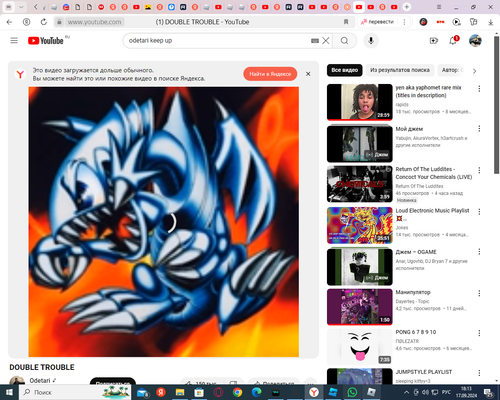Open options menu for 'Джем – OGAME'
The image size is (500, 400).
(x=479, y=252)
